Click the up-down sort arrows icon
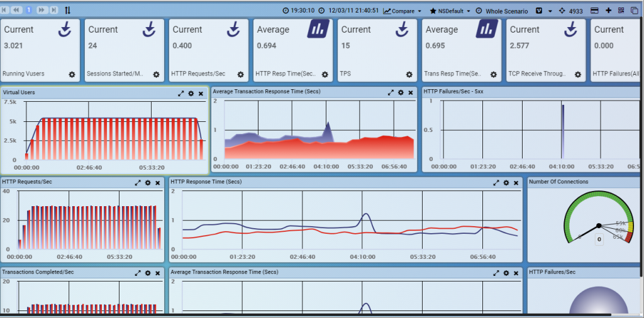Image resolution: width=644 pixels, height=318 pixels. point(68,10)
